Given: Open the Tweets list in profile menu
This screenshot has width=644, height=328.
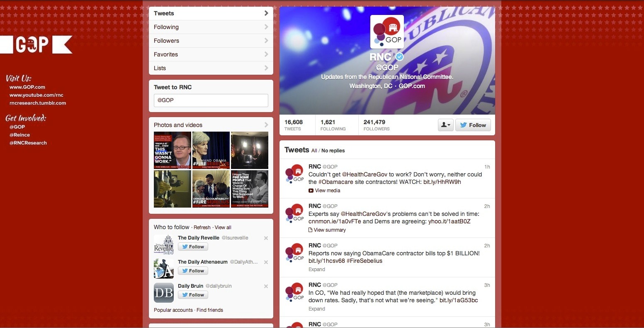Looking at the screenshot, I should coord(211,13).
